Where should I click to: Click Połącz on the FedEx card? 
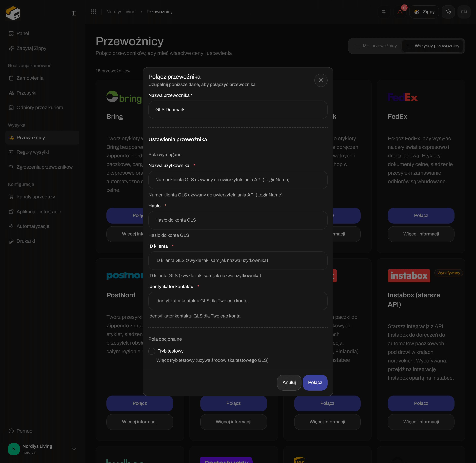[x=421, y=215]
